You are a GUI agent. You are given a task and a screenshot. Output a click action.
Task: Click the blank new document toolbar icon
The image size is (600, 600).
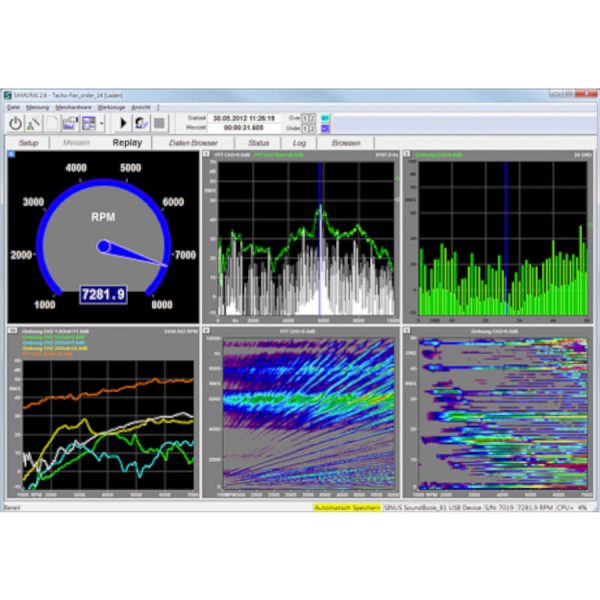click(x=52, y=123)
